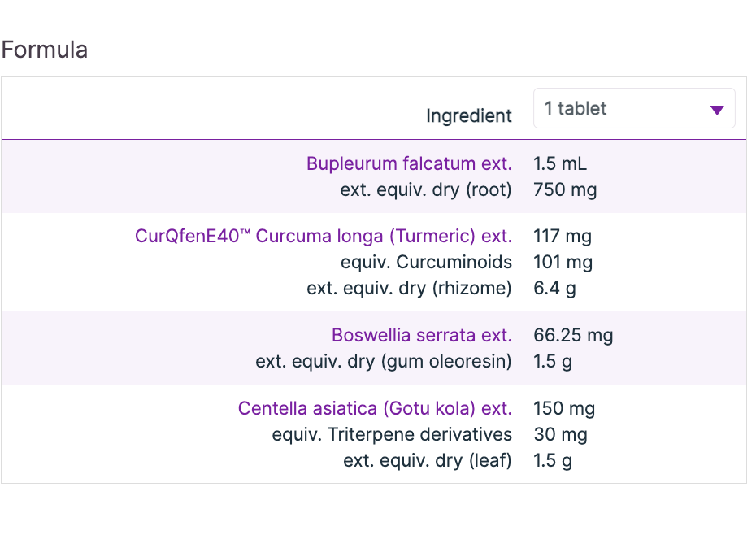
Task: Select the "ext. equiv. dry (root)" label
Action: coord(426,190)
